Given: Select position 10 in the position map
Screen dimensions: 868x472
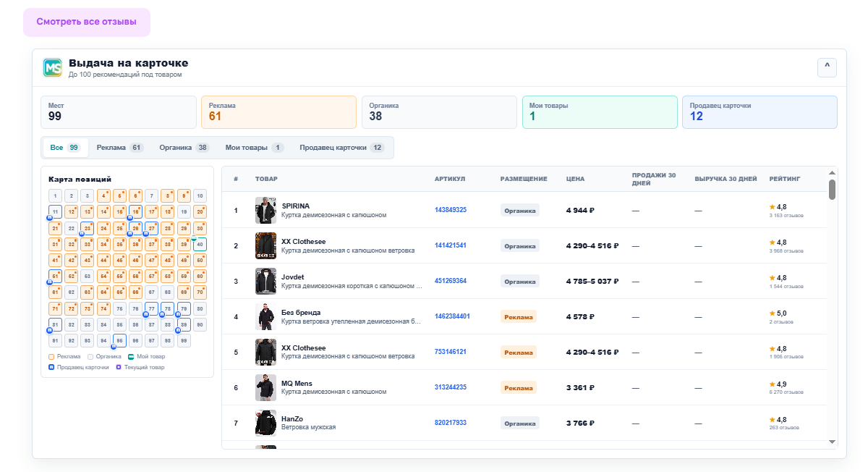Looking at the screenshot, I should point(200,195).
